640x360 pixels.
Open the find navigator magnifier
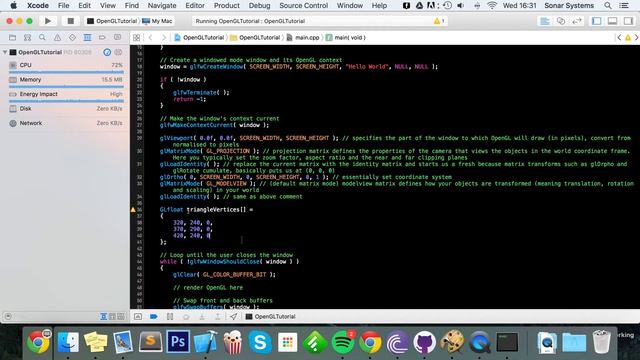coord(42,38)
